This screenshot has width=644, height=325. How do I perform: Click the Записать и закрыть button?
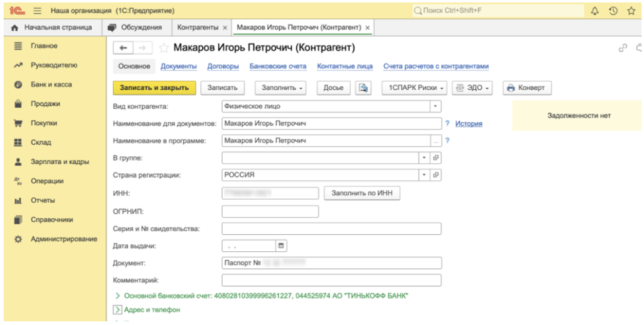[x=154, y=88]
